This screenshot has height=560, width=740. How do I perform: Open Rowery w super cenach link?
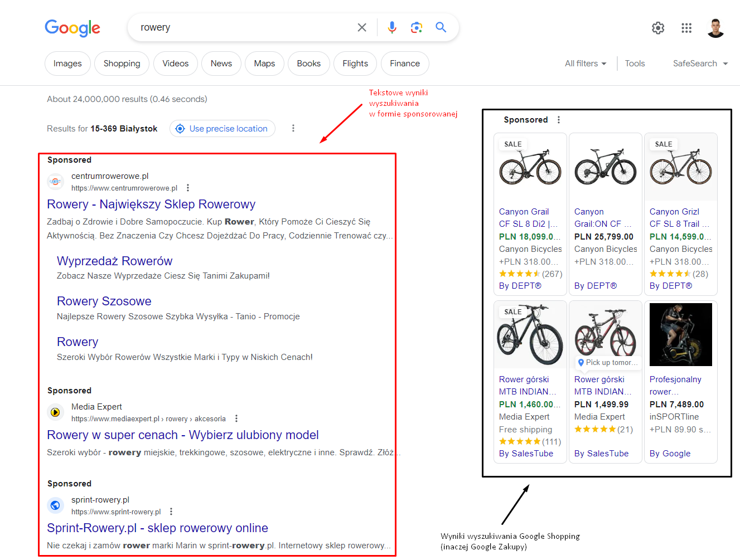[x=183, y=435]
